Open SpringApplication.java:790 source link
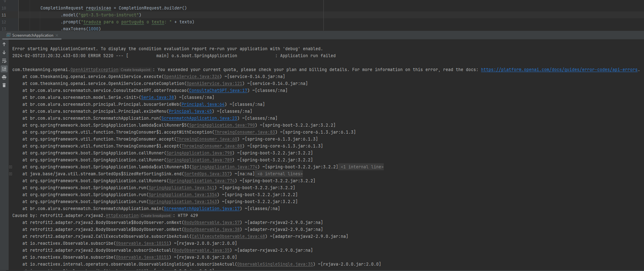Screen dimensions: 644x271 pyautogui.click(x=222, y=125)
